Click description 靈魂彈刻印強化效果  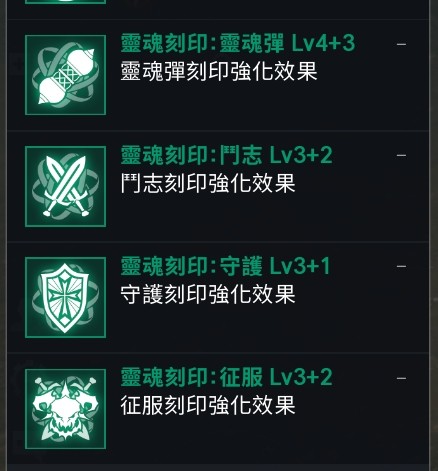click(x=219, y=71)
